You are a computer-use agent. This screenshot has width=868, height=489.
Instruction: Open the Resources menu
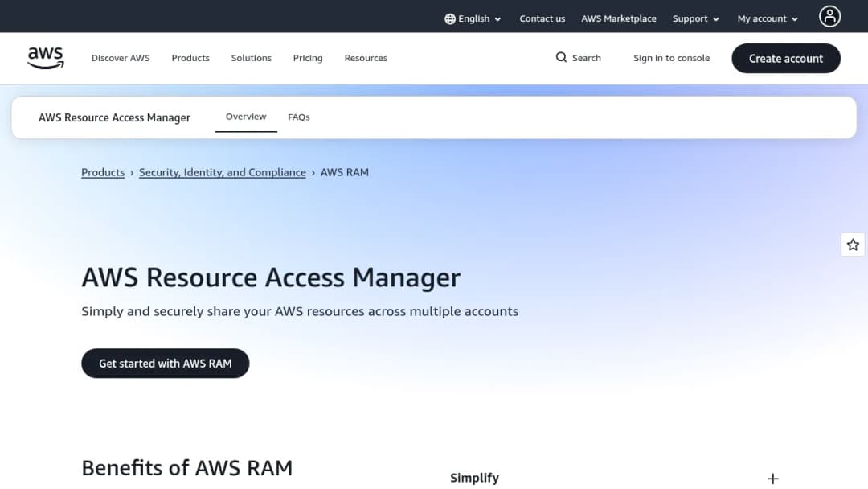[366, 58]
